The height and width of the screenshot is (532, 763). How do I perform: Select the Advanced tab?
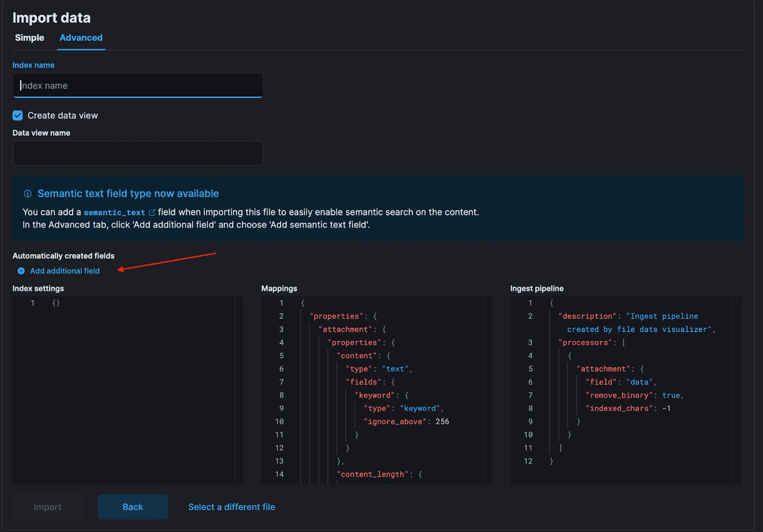(x=81, y=38)
